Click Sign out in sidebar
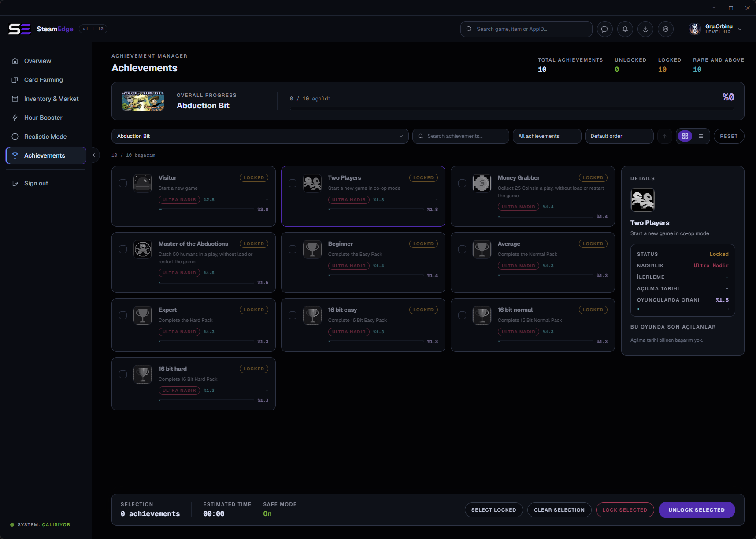The image size is (756, 539). click(46, 183)
